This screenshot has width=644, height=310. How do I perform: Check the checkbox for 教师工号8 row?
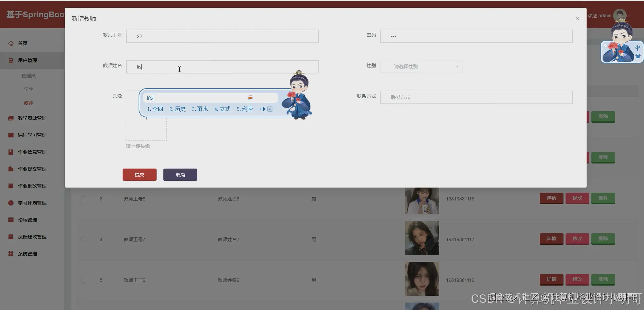point(84,199)
